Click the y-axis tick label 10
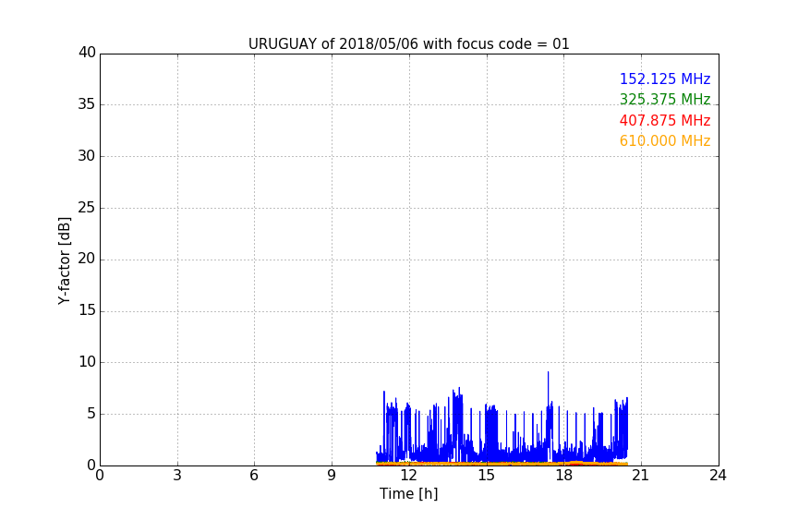This screenshot has width=798, height=532. (x=87, y=362)
